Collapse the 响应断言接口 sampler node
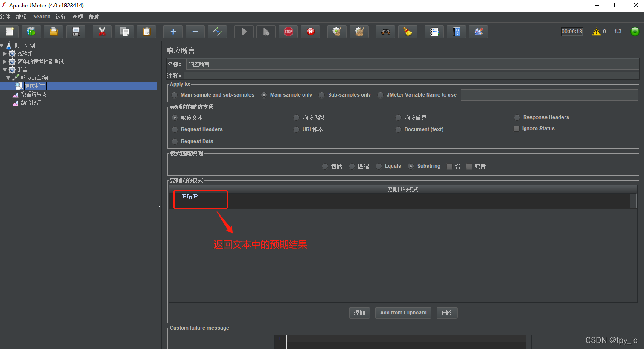644x349 pixels. click(x=8, y=78)
